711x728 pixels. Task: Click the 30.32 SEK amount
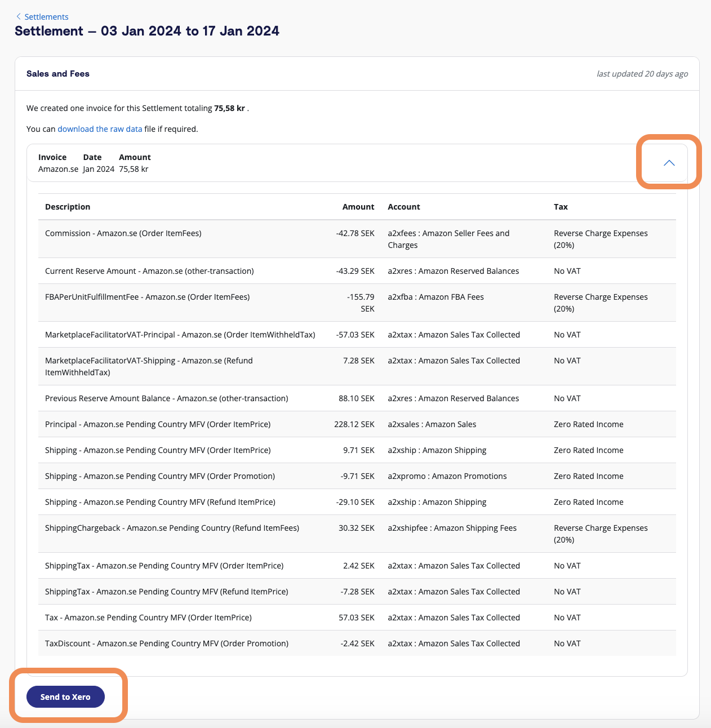356,528
